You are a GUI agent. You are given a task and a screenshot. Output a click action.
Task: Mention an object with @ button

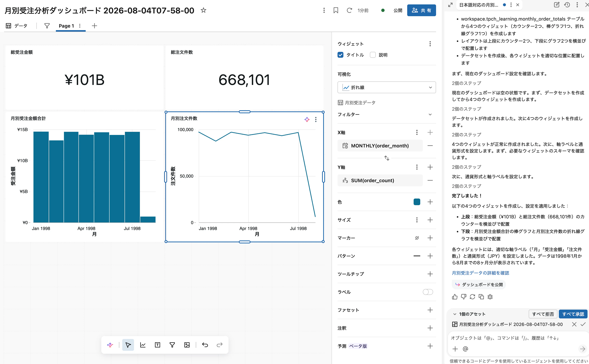click(x=465, y=349)
